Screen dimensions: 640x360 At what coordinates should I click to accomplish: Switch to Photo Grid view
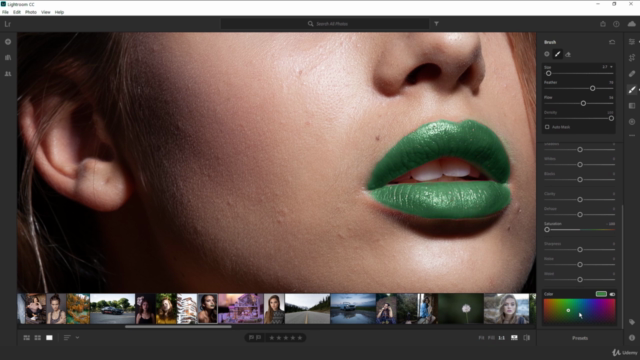click(27, 338)
